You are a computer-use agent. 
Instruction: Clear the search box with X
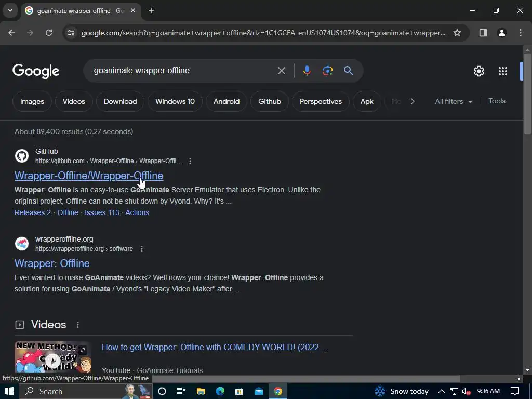[281, 71]
